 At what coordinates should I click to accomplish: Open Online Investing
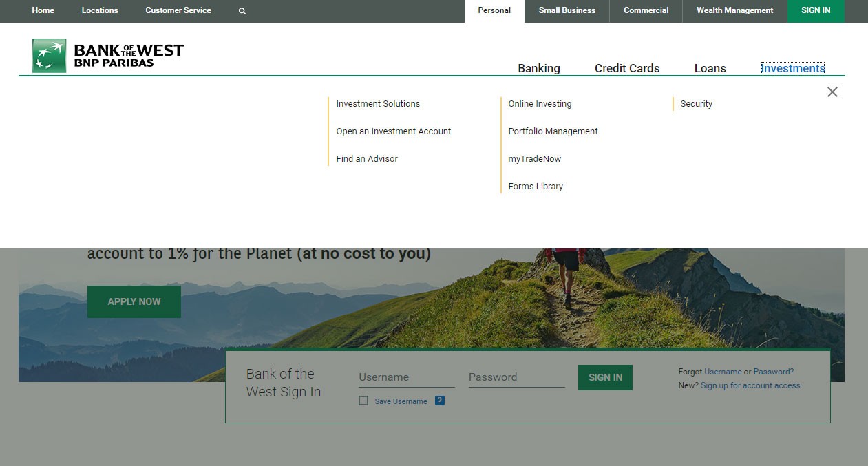point(540,104)
